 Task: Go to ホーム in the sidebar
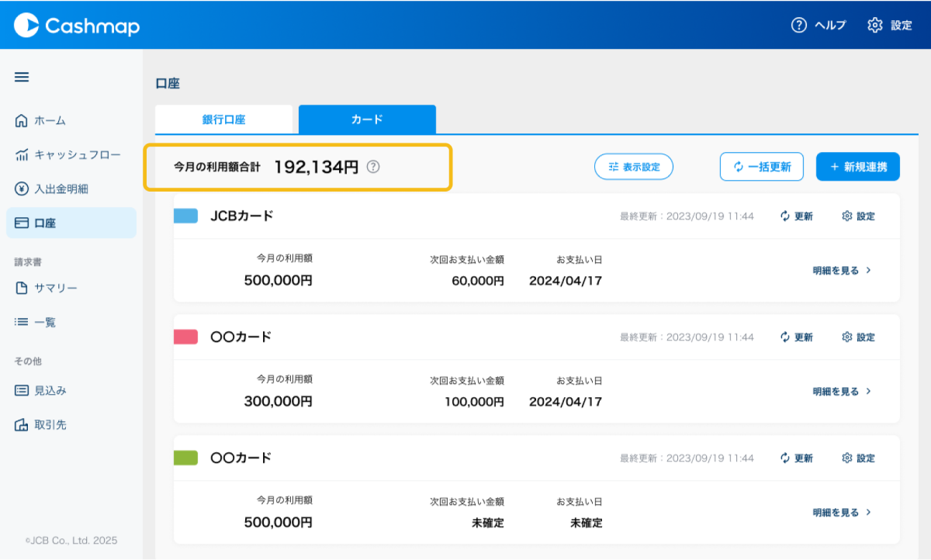point(50,121)
